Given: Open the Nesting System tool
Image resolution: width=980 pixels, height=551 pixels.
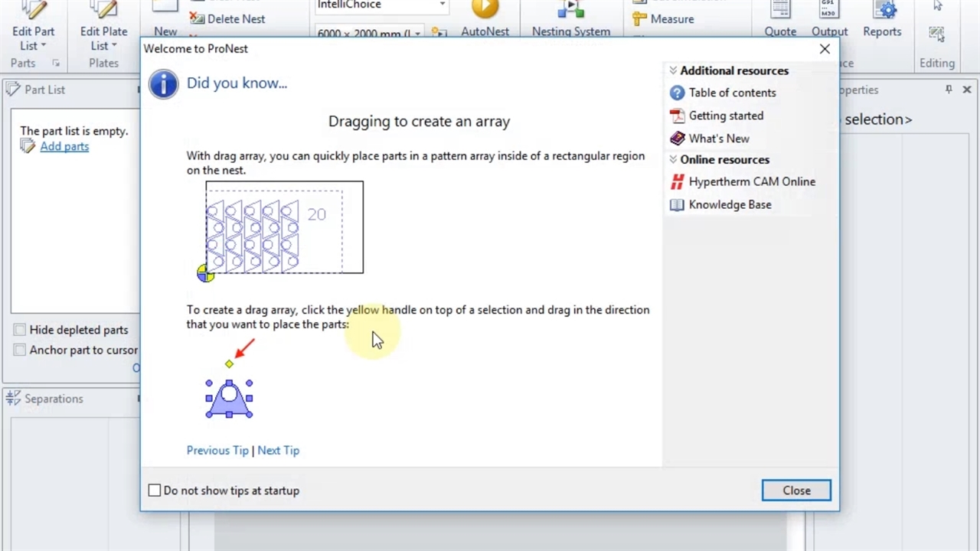Looking at the screenshot, I should (570, 11).
